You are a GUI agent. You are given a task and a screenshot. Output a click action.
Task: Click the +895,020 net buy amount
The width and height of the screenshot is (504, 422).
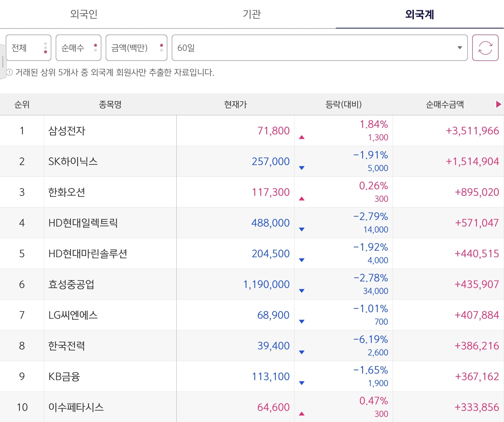pyautogui.click(x=477, y=192)
